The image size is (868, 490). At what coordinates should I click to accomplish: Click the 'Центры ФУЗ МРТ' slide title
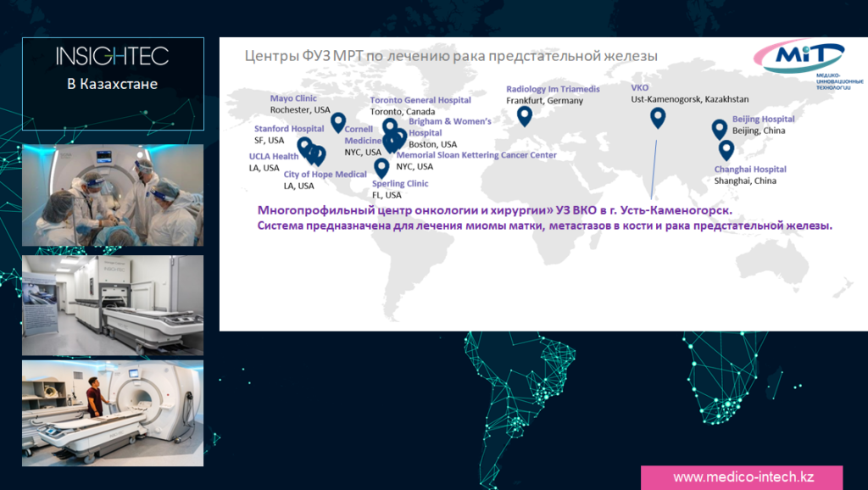coord(451,56)
